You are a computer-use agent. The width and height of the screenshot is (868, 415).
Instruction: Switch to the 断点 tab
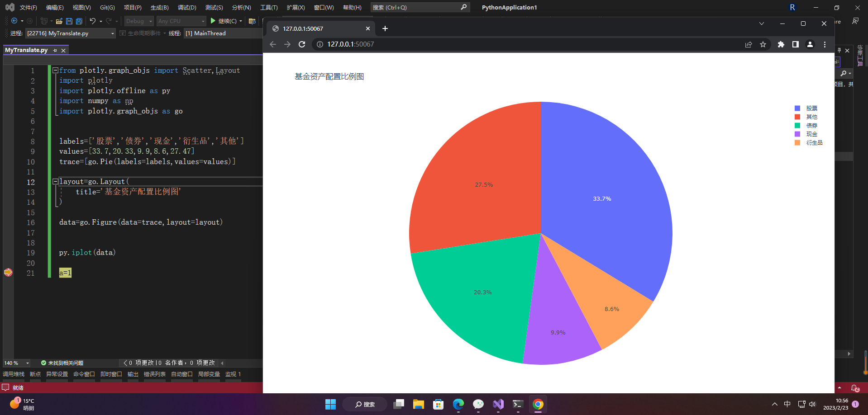pyautogui.click(x=35, y=374)
